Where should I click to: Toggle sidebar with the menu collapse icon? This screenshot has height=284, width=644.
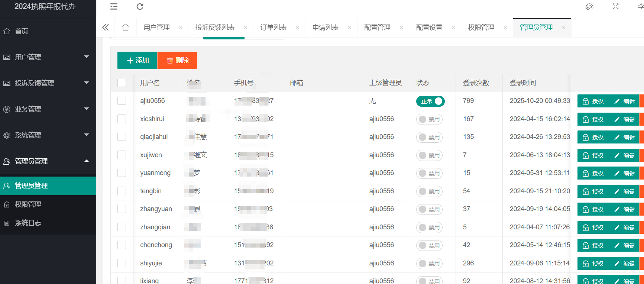pos(114,7)
